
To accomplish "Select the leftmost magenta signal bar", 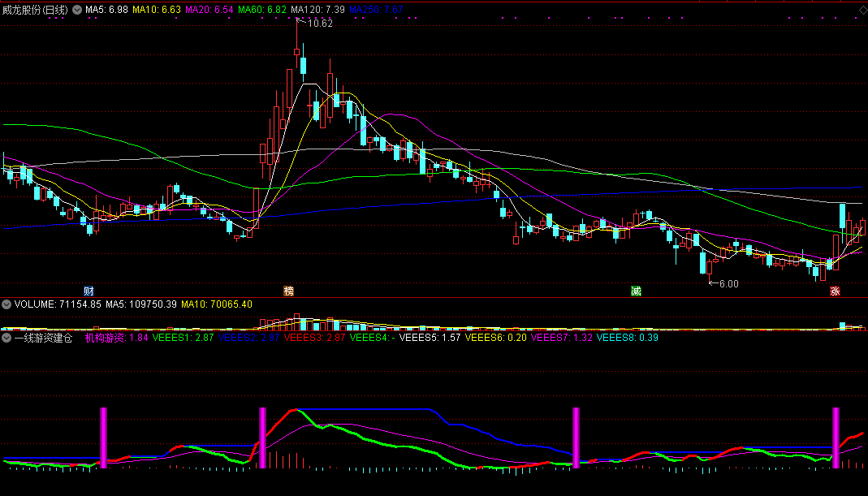I will (103, 438).
